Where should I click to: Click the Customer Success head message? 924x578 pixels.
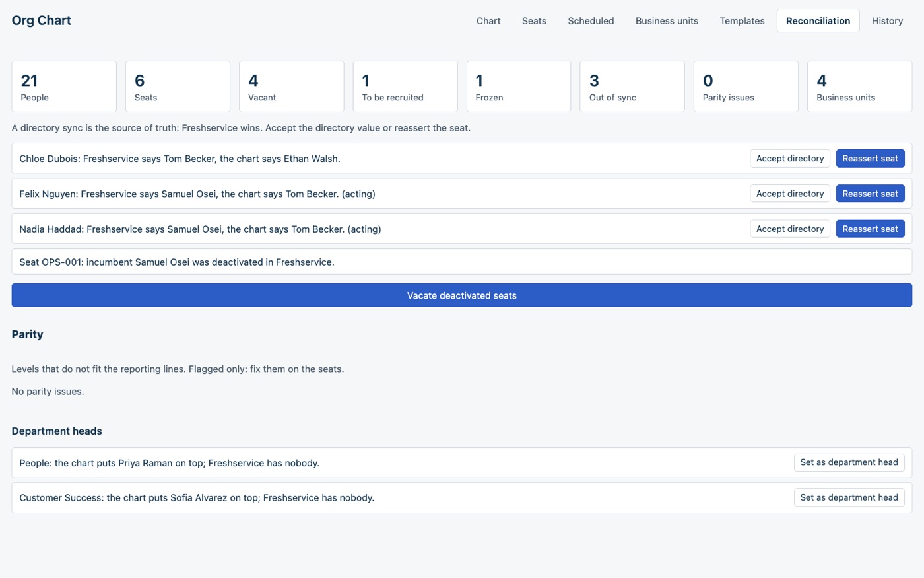point(197,498)
